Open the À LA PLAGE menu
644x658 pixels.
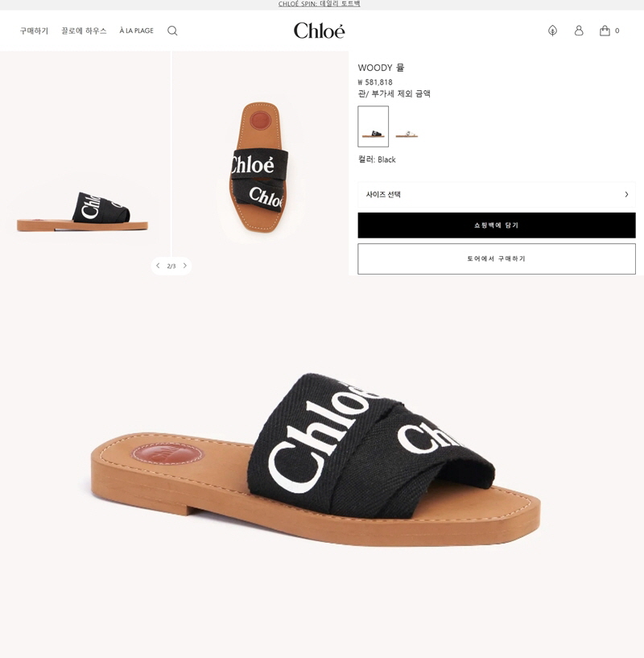[136, 31]
